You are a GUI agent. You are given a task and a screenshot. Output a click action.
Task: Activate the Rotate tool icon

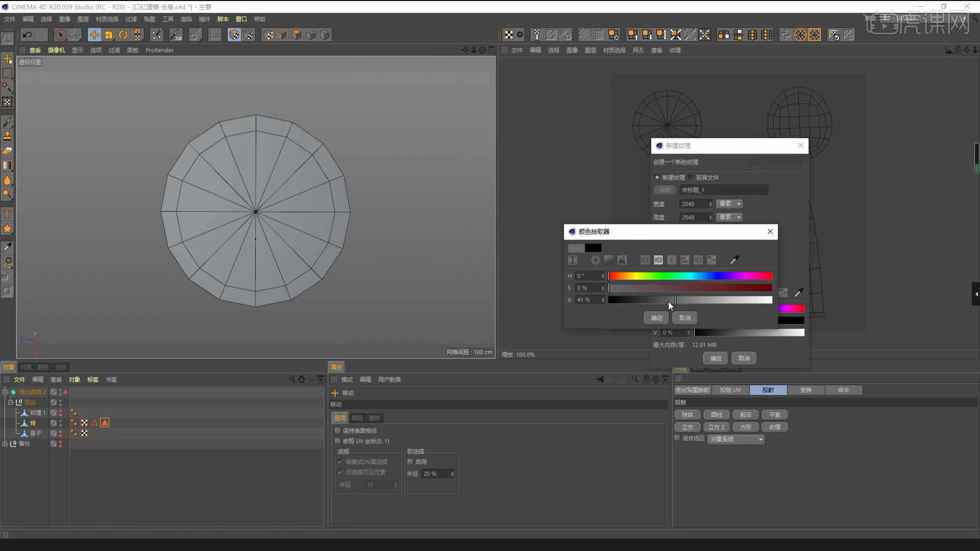pos(123,35)
